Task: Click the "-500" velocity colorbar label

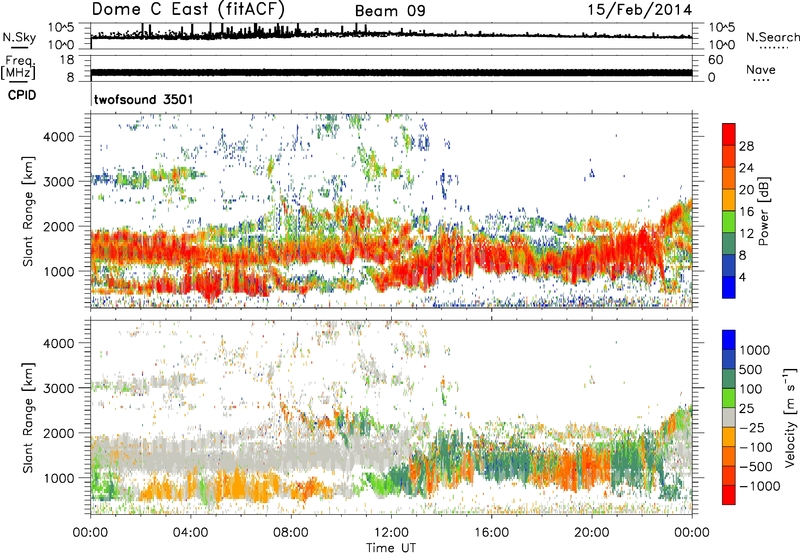Action: click(x=754, y=467)
